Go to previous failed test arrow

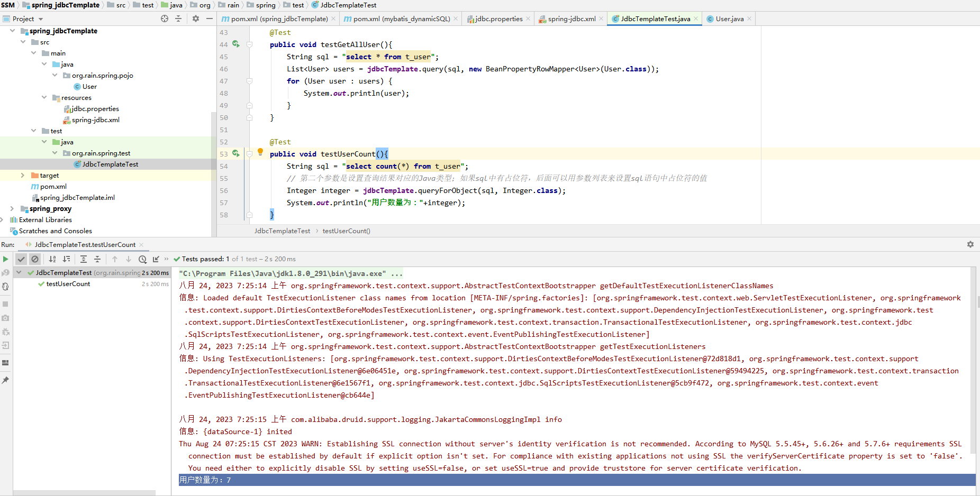pyautogui.click(x=115, y=259)
